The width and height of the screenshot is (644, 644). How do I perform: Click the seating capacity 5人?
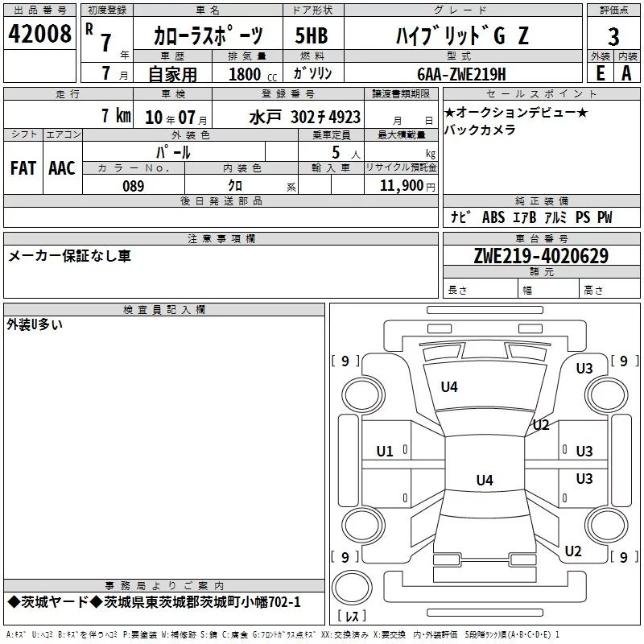click(346, 152)
